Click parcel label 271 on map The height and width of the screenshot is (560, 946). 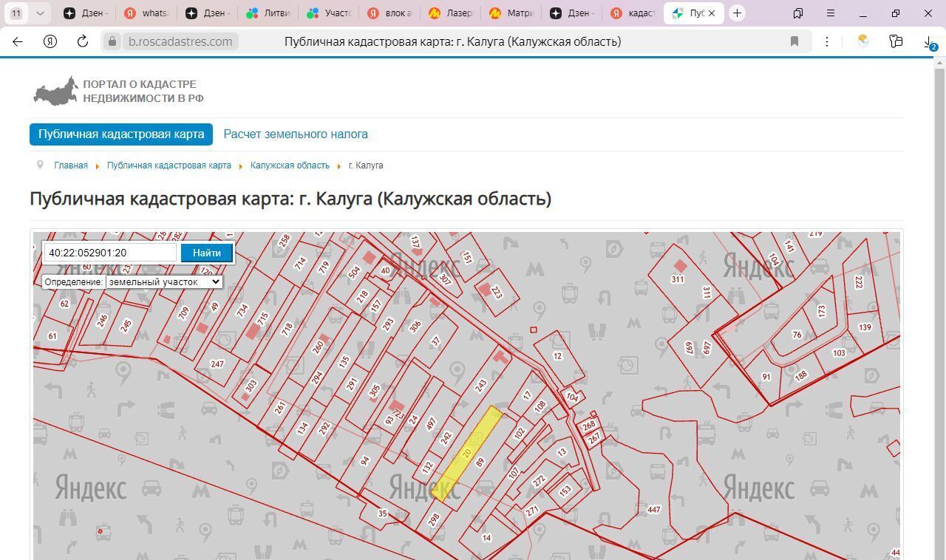tap(532, 511)
